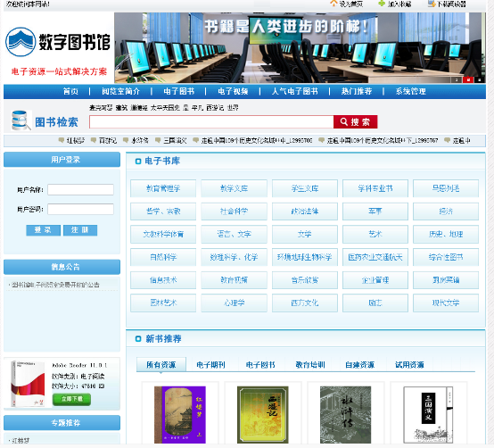Click the 用户密码 input field

[x=80, y=210]
